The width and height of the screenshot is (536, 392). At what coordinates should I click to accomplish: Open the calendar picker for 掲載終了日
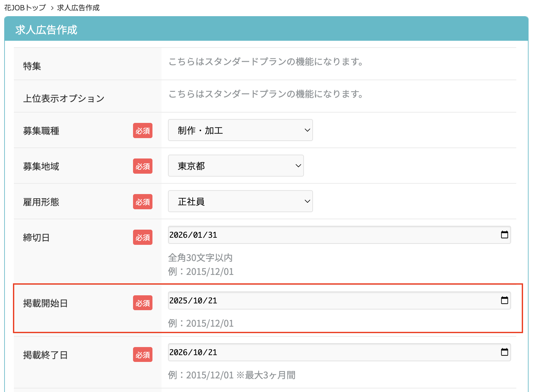[x=504, y=352]
